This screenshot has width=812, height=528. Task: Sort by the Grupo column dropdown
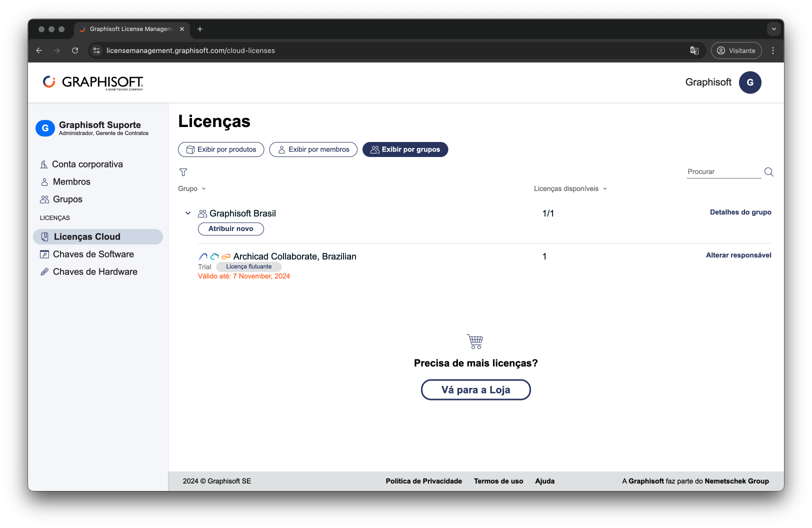click(x=192, y=188)
